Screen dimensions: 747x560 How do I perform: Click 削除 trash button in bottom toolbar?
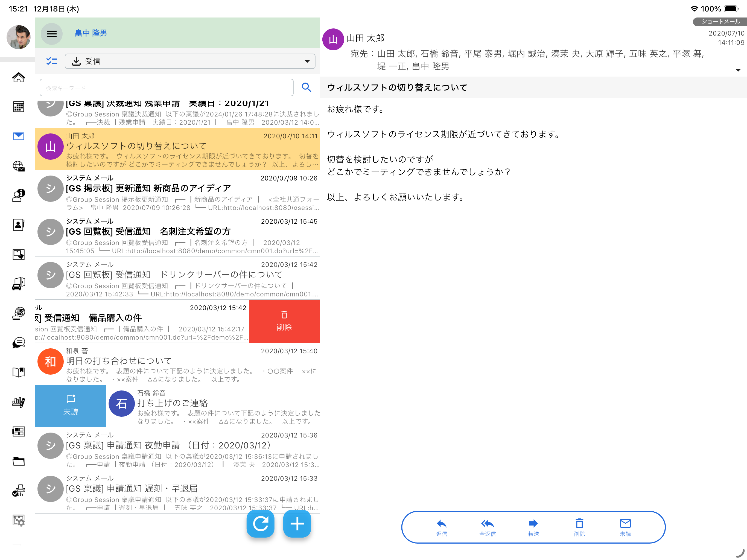pos(579,527)
